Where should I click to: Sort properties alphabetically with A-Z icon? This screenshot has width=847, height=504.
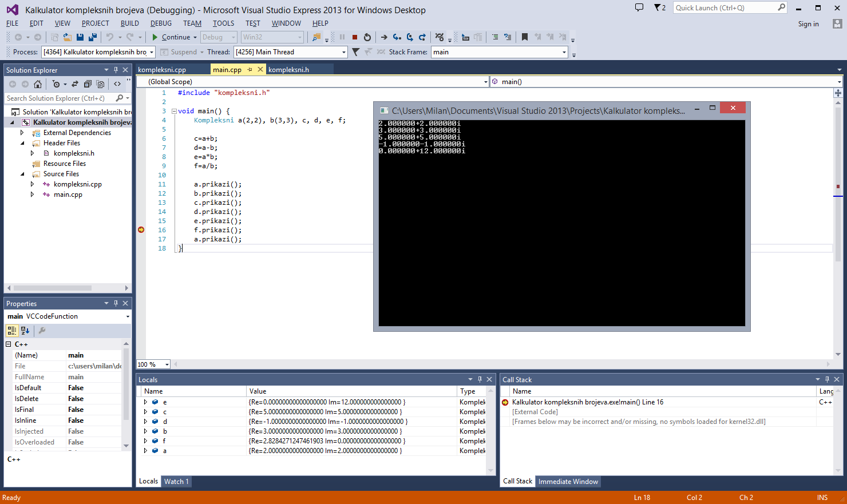25,331
